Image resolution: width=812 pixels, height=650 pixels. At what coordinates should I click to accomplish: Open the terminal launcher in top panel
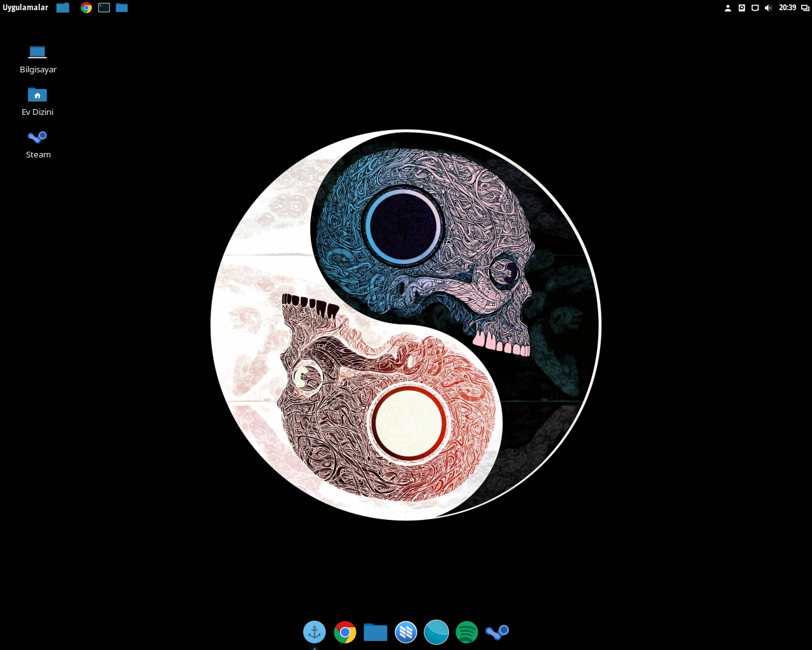click(104, 8)
